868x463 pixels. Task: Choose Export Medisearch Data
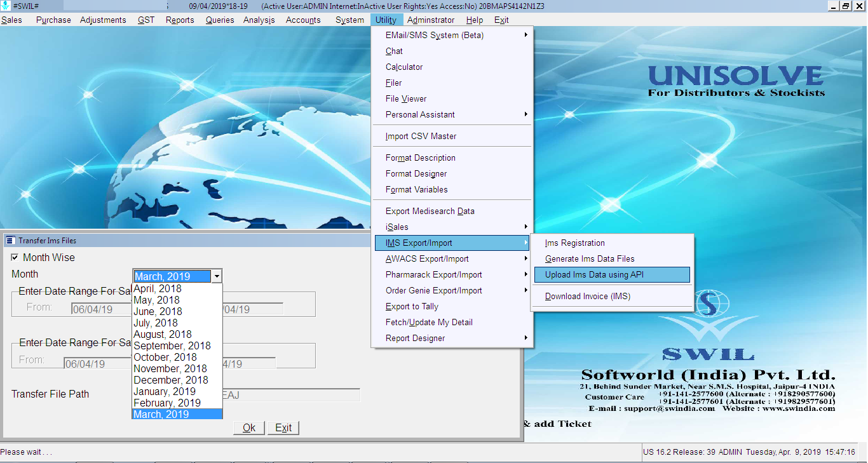(x=452, y=211)
